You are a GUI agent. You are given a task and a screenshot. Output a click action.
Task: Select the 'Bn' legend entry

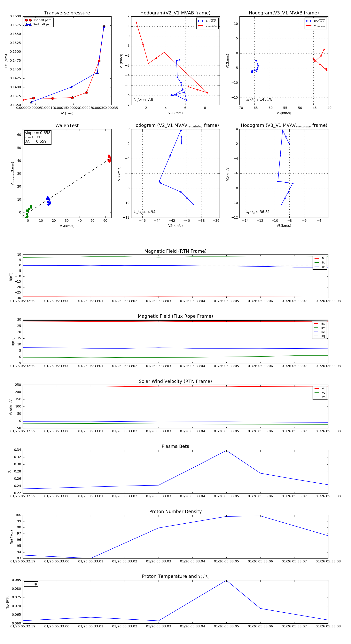pyautogui.click(x=320, y=267)
